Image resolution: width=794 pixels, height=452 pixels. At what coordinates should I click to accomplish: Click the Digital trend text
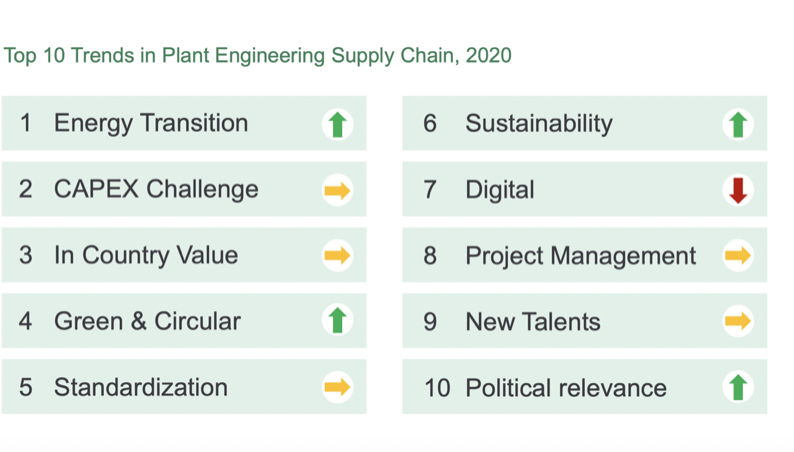coord(500,189)
